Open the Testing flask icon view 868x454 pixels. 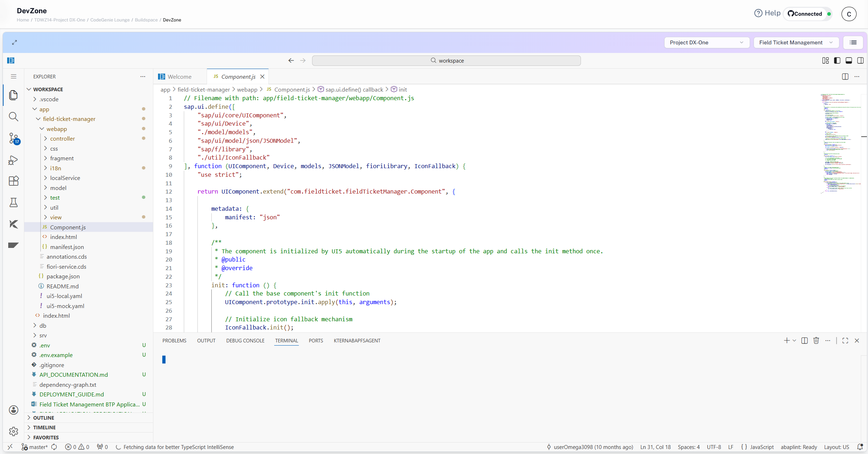pos(14,202)
